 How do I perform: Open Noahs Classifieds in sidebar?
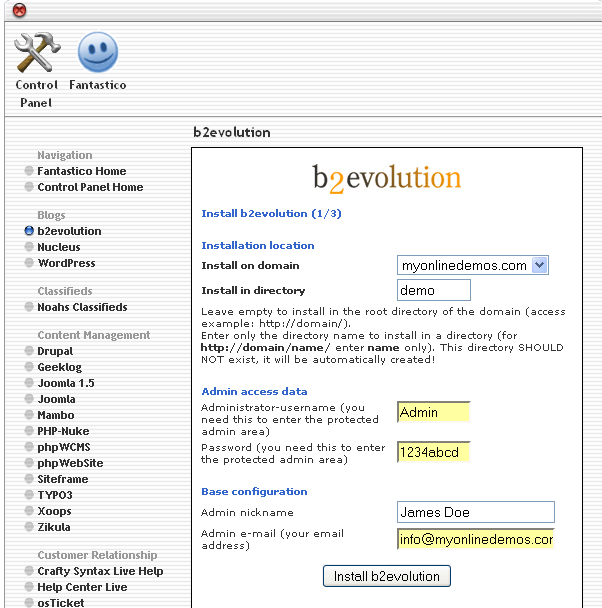click(x=82, y=307)
